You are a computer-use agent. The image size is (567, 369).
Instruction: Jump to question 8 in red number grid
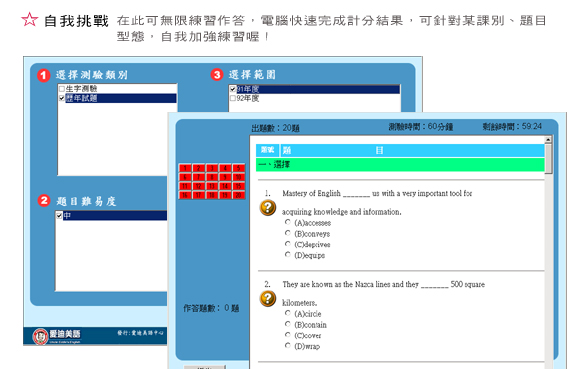[212, 177]
